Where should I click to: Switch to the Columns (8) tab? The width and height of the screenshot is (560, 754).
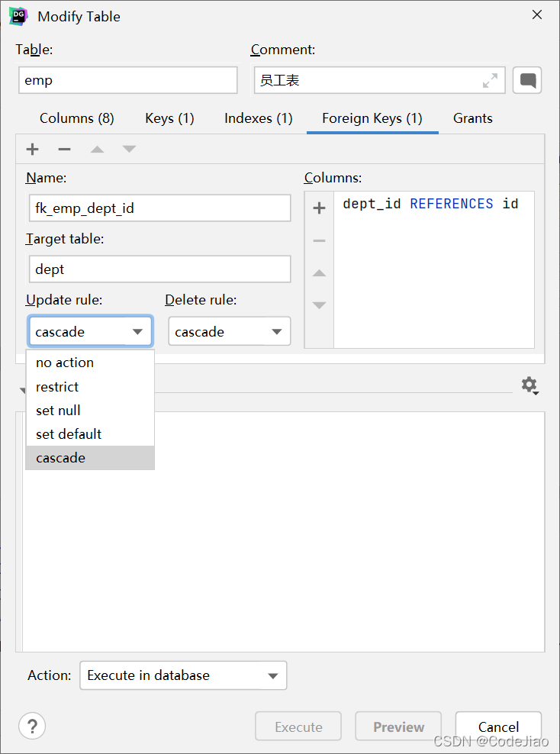77,118
